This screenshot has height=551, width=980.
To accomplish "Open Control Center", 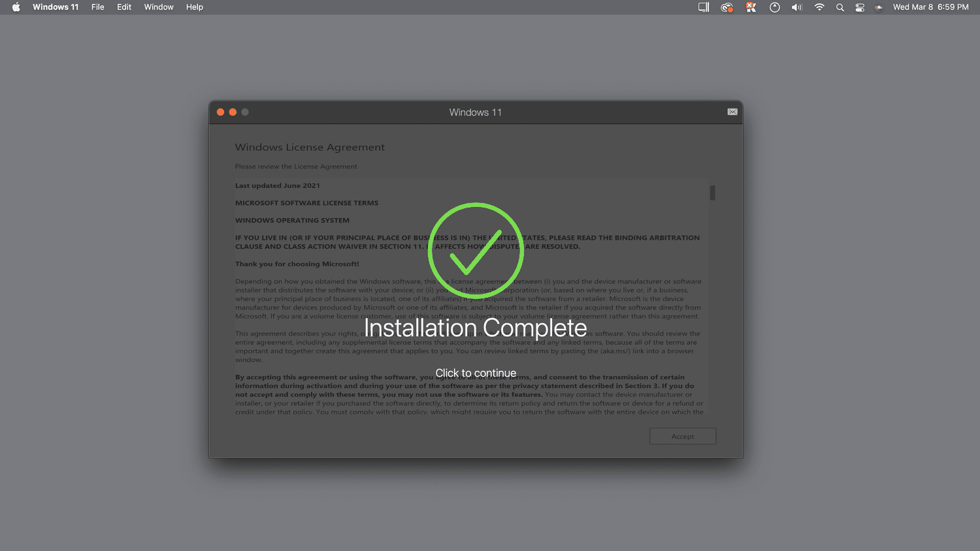I will click(x=860, y=7).
